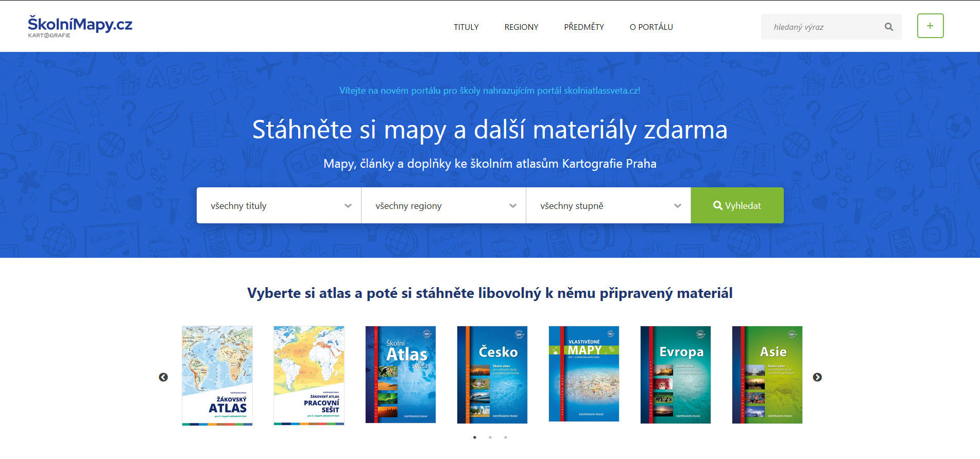Viewport: 980px width, 459px height.
Task: Click the magnifier icon in search box
Action: 888,27
